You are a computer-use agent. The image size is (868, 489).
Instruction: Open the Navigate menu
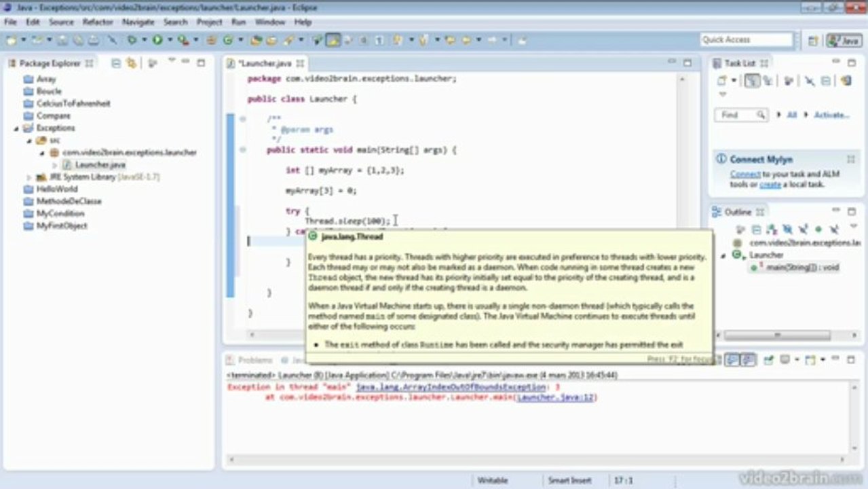click(138, 22)
